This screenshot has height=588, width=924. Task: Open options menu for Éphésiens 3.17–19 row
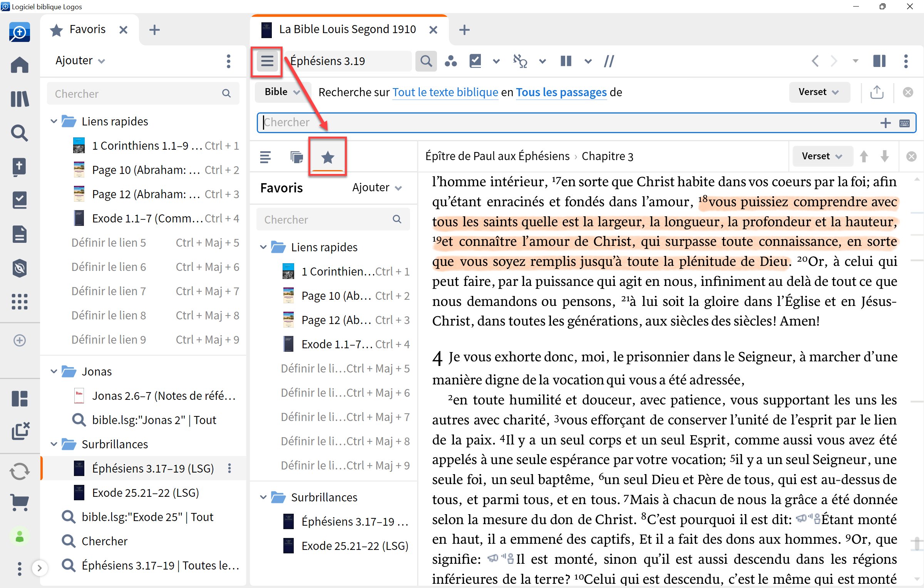(x=229, y=468)
